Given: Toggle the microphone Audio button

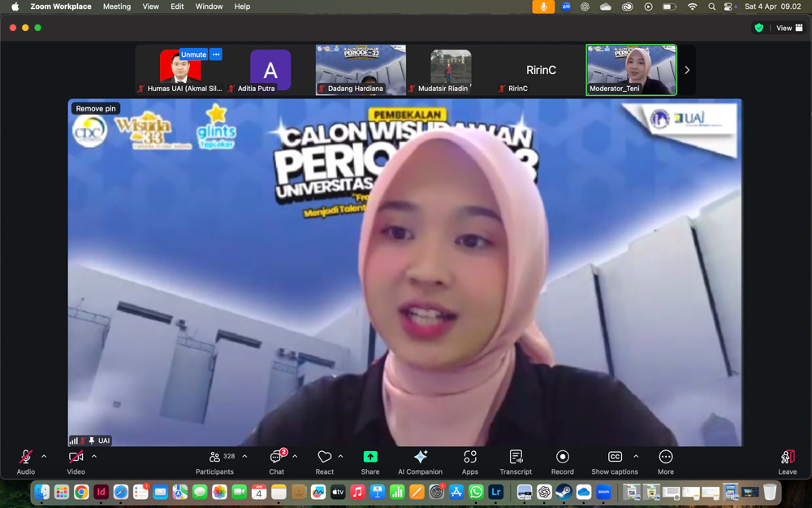Looking at the screenshot, I should coord(26,461).
